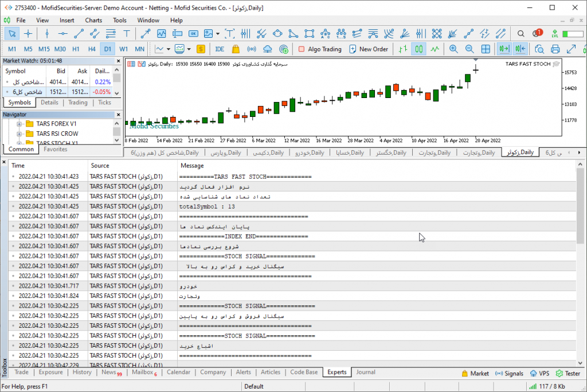Viewport: 587px width, 392px height.
Task: Tile chart windows with grid icon
Action: coord(486,49)
